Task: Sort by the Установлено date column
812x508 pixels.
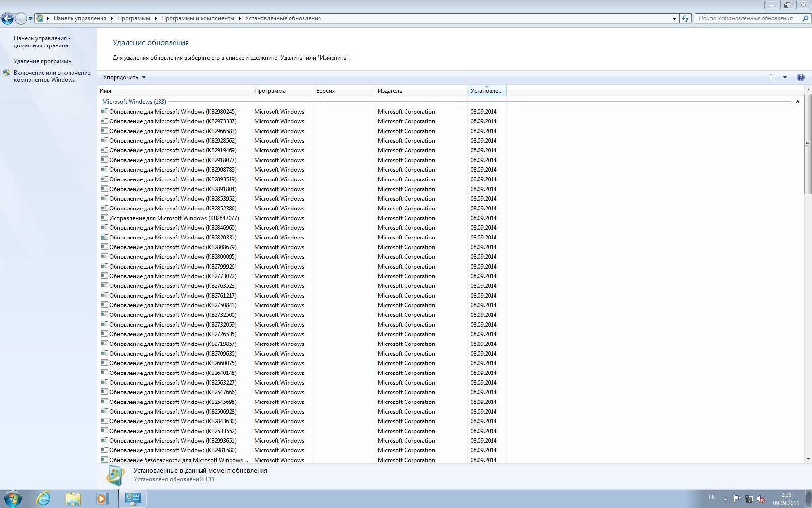Action: [x=487, y=91]
